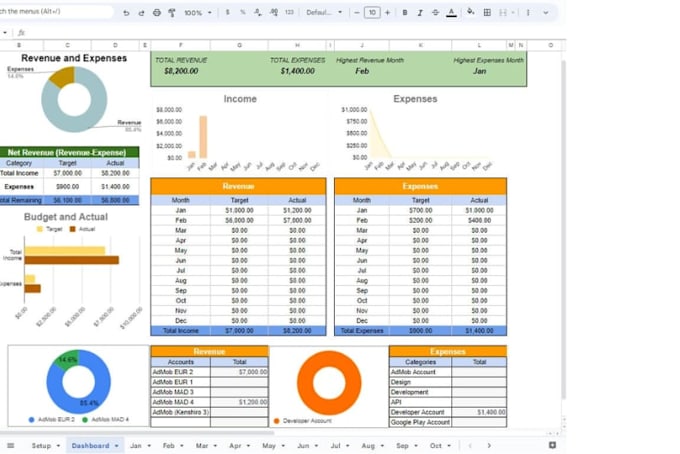Open the Jul tab dropdown arrow
Viewport: 680px width, 454px height.
pos(348,446)
